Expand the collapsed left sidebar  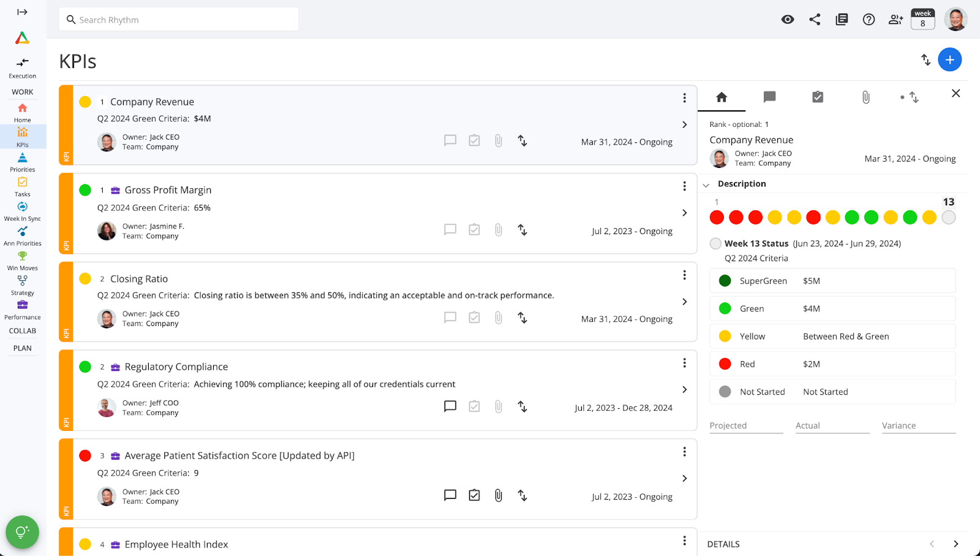pyautogui.click(x=22, y=12)
